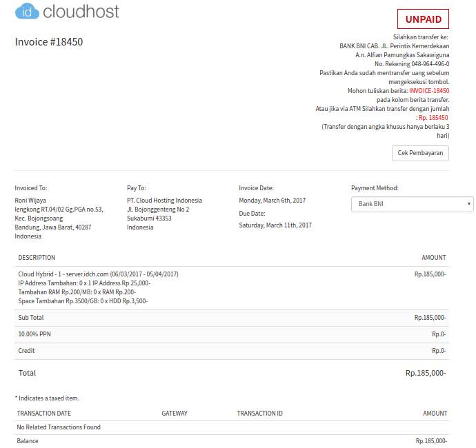Click the TRANSACTION DATE column header
The image size is (476, 448).
tap(43, 414)
